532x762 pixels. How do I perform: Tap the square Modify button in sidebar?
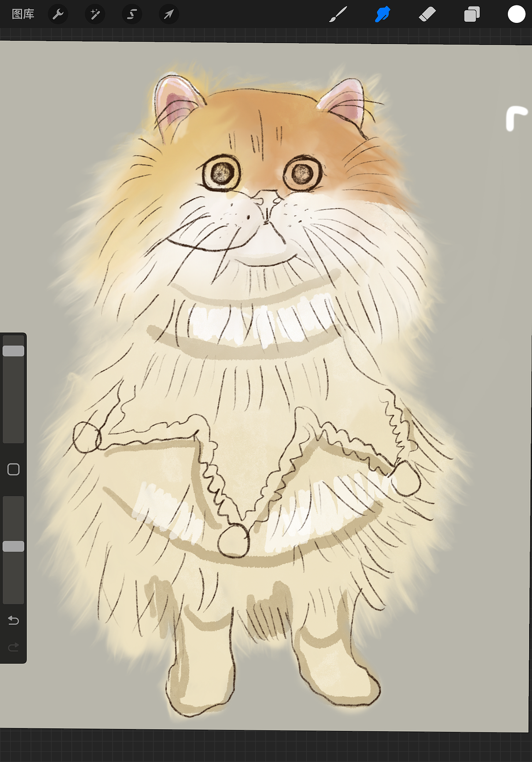click(x=13, y=469)
